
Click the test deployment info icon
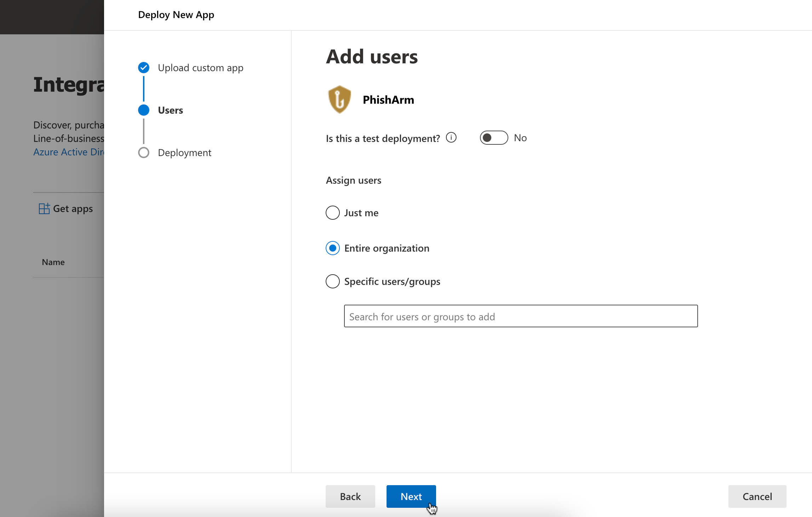451,137
